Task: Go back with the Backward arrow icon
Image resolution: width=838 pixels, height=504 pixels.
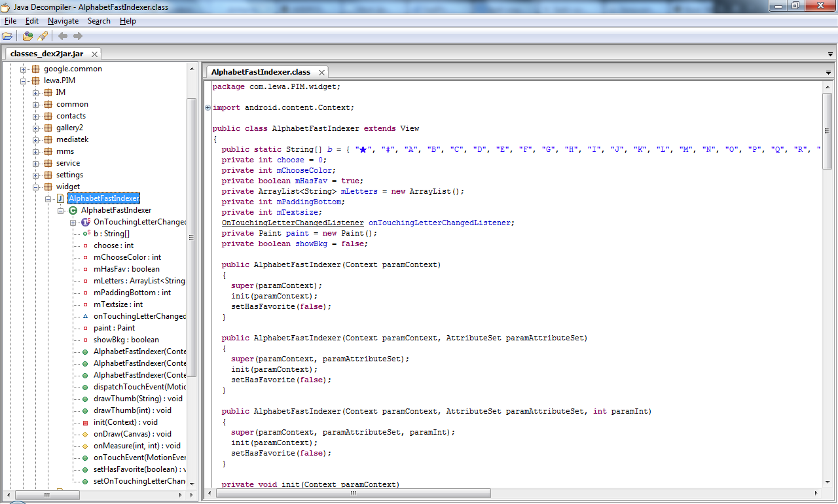Action: [x=63, y=36]
